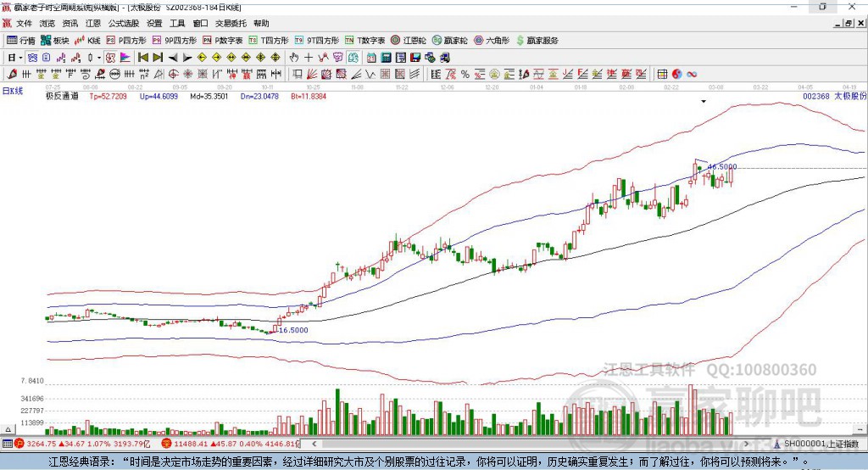The image size is (868, 470).
Task: Click 16.5000 low price label
Action: [293, 330]
